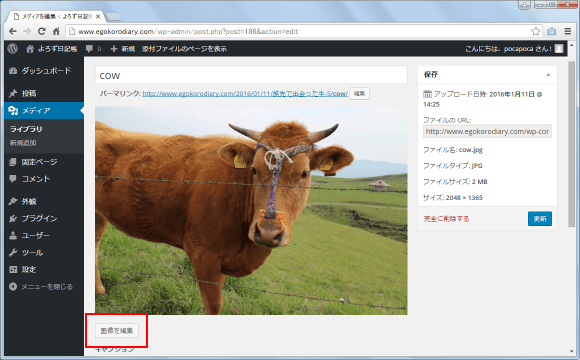
Task: Click the 完全に削除する link
Action: point(446,219)
